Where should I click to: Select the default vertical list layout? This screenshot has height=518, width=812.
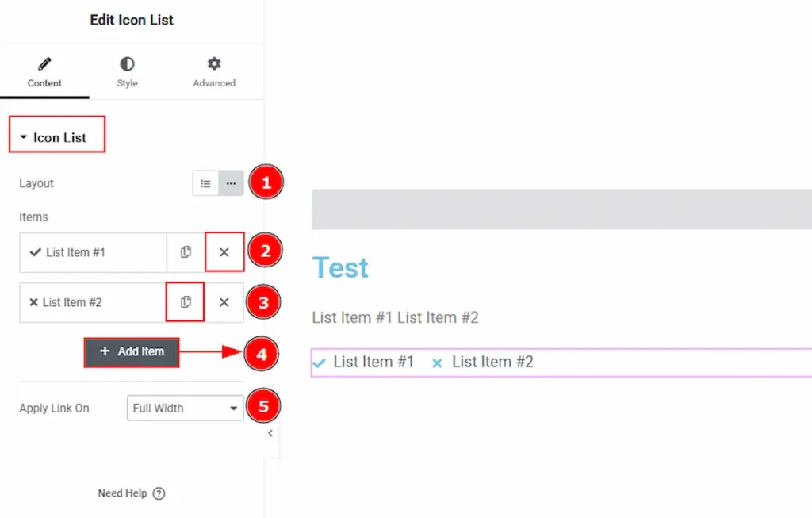(x=205, y=183)
